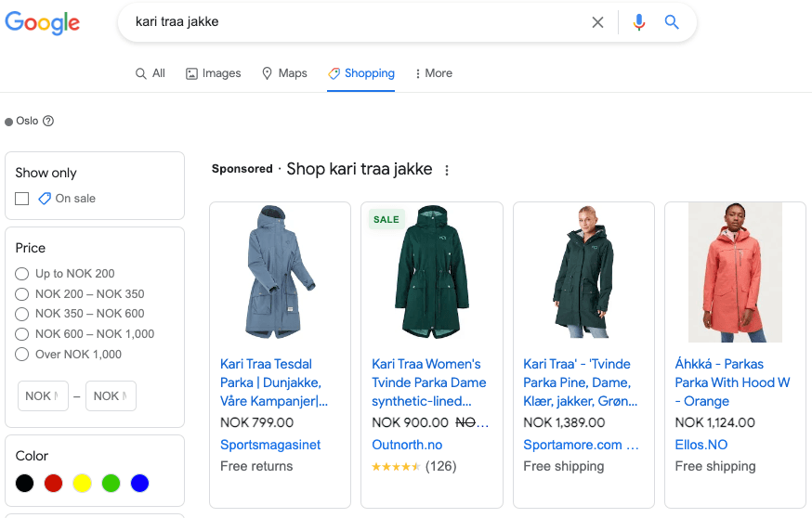Select the Shopping tab

click(x=361, y=73)
